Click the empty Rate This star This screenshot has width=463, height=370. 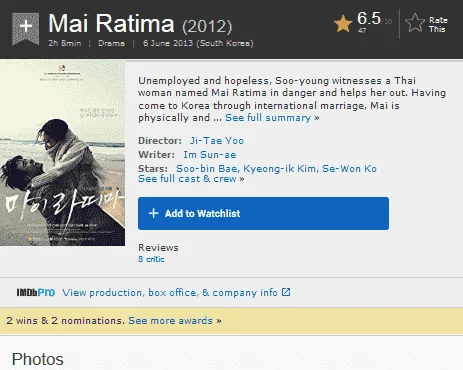pyautogui.click(x=415, y=23)
